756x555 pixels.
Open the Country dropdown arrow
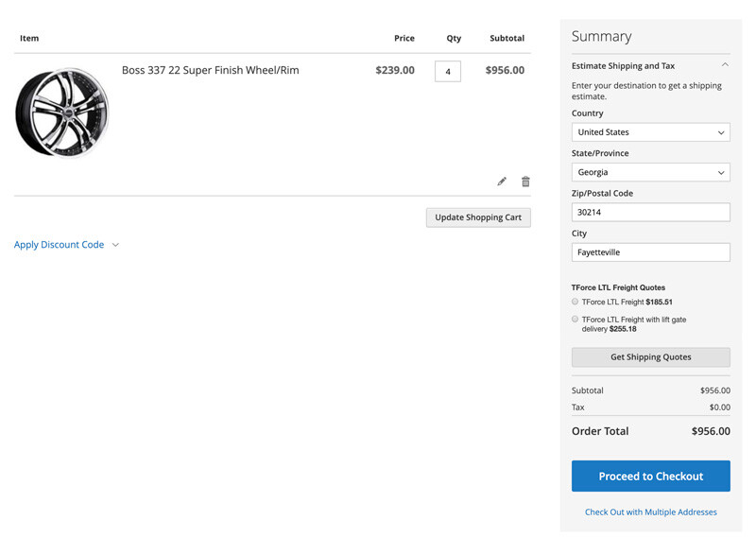pyautogui.click(x=723, y=131)
